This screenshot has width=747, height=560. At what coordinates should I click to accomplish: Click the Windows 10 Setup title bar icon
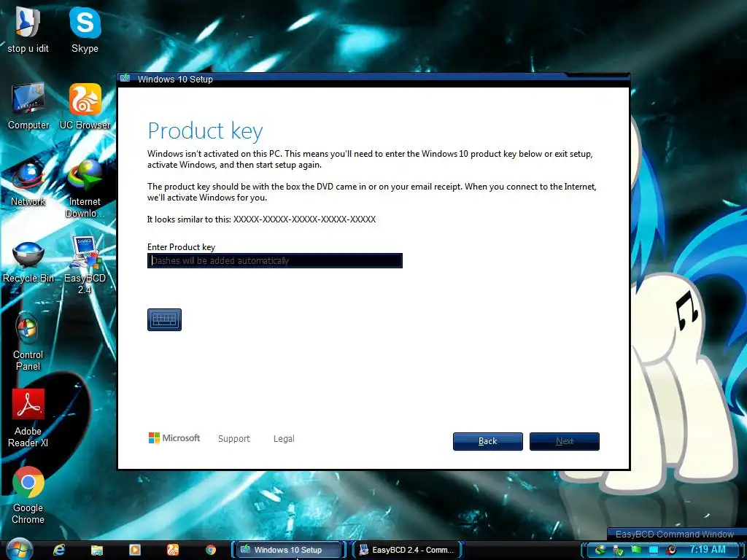pyautogui.click(x=125, y=78)
